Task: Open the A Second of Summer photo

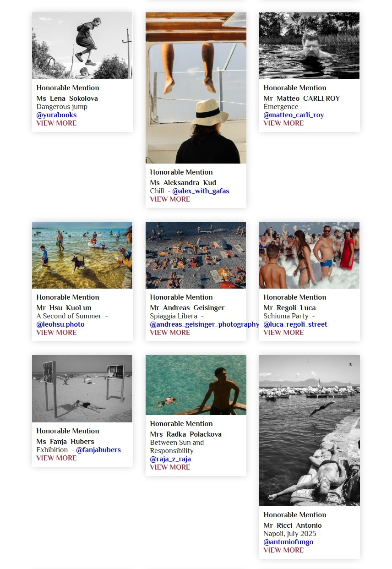Action: [82, 255]
